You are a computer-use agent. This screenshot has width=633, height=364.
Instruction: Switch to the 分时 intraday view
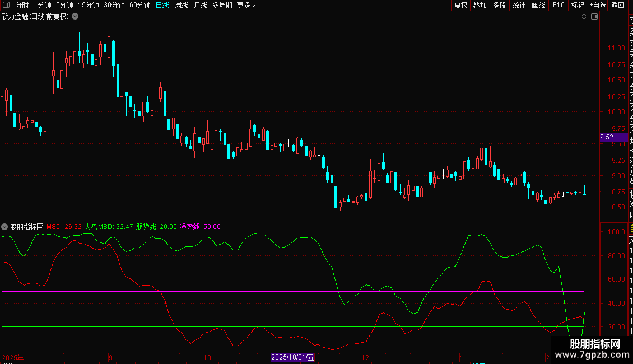click(x=22, y=5)
